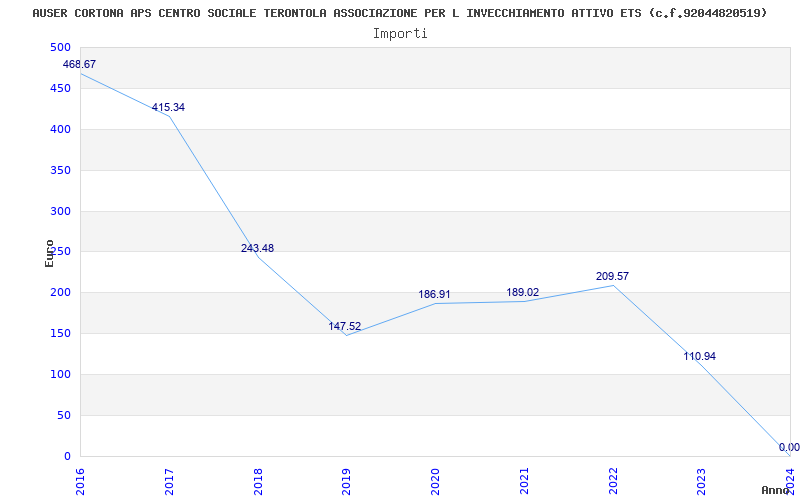This screenshot has width=800, height=500.
Task: Select the 2019 x-axis year label
Action: 346,481
